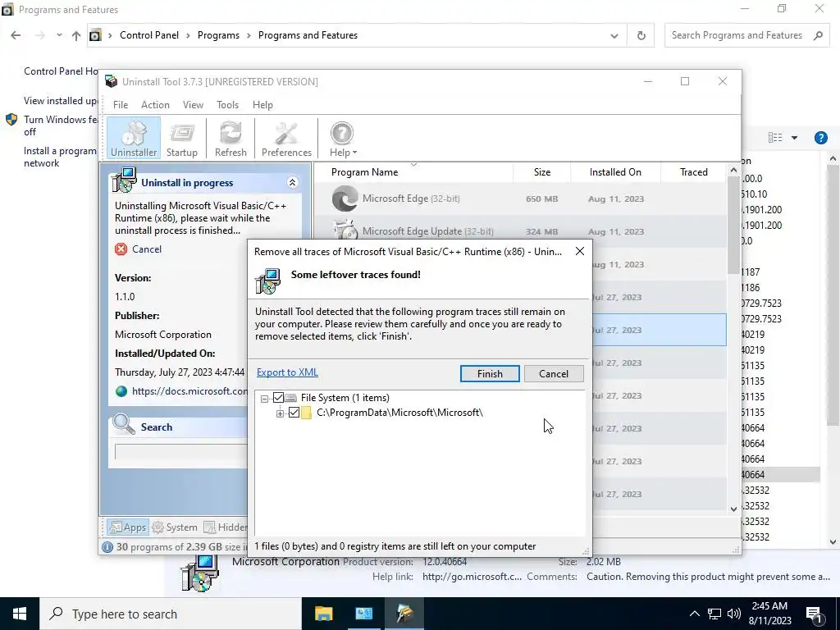This screenshot has width=840, height=630.
Task: Open address bar history dropdown
Action: [614, 35]
